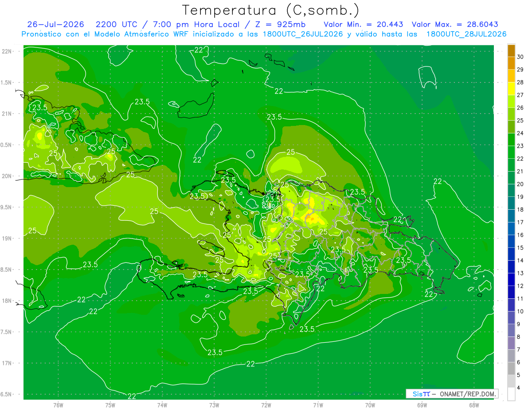Viewport: 532px width, 411px height.
Task: Click the '73W' longitude axis label
Action: click(214, 405)
